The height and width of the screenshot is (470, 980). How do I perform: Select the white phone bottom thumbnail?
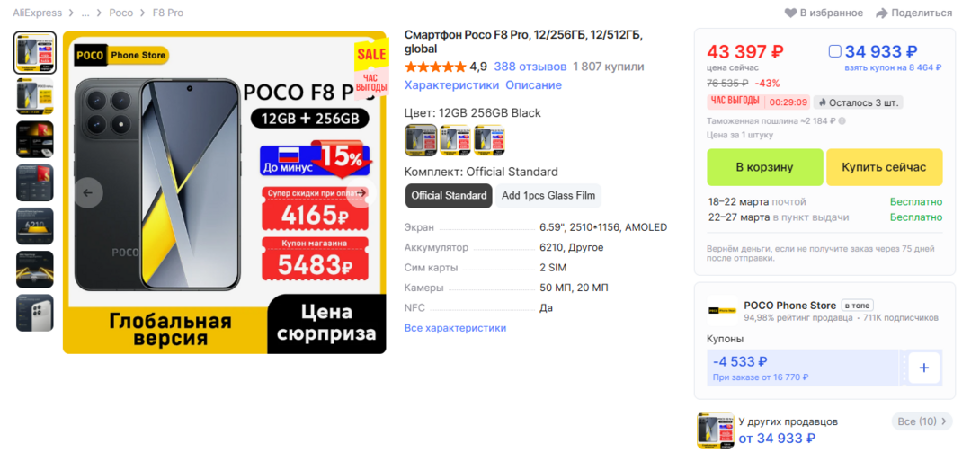(x=35, y=313)
